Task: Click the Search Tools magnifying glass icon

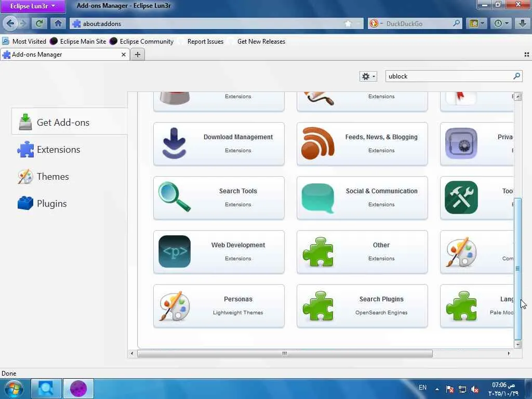Action: coord(174,197)
